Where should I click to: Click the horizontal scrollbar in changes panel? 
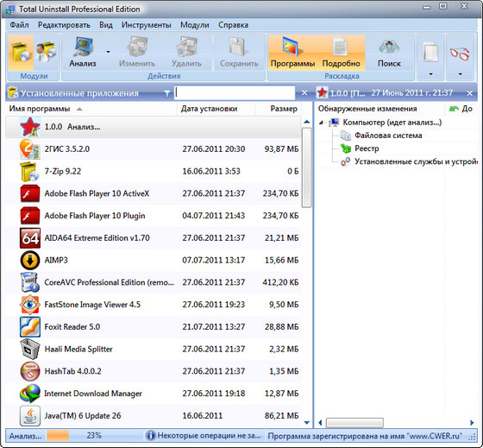(354, 422)
